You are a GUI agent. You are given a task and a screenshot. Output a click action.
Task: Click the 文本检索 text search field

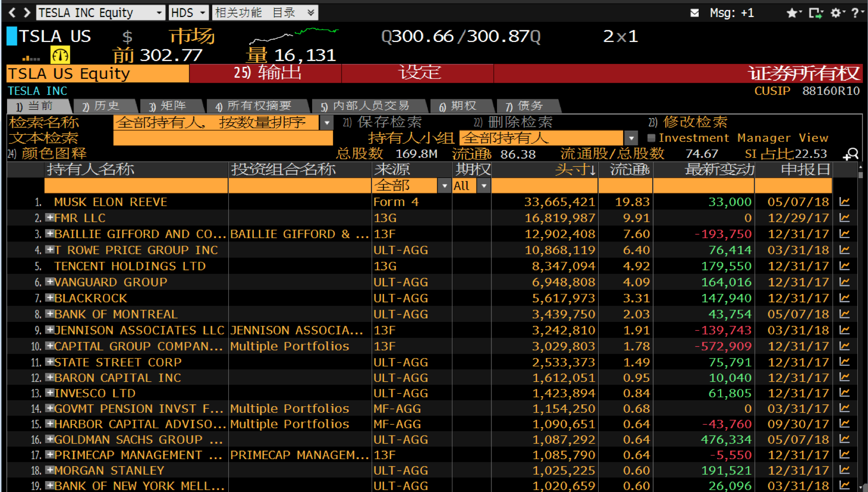tap(223, 139)
